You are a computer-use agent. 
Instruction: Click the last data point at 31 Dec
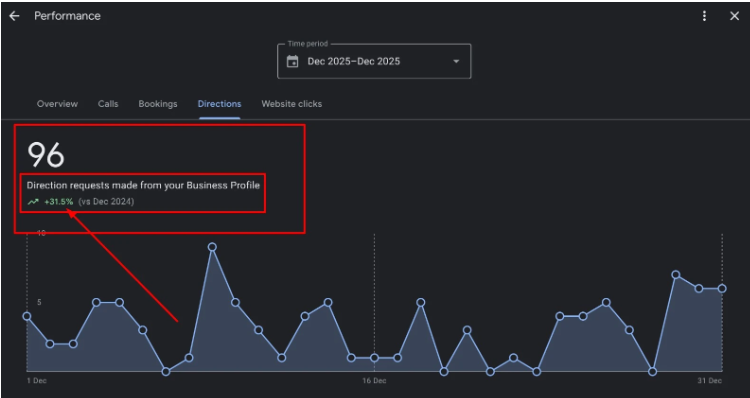pos(722,288)
